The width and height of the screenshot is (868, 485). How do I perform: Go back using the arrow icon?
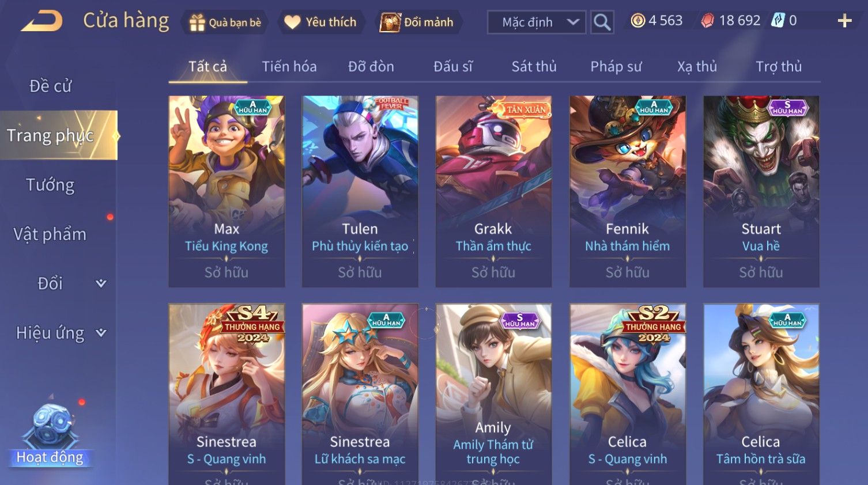point(42,21)
